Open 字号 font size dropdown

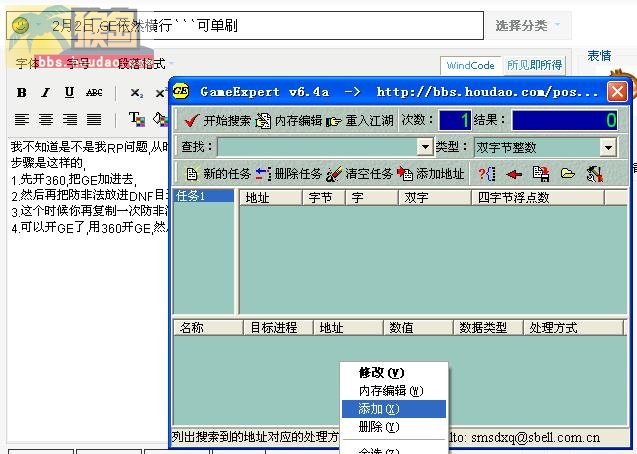[x=79, y=64]
